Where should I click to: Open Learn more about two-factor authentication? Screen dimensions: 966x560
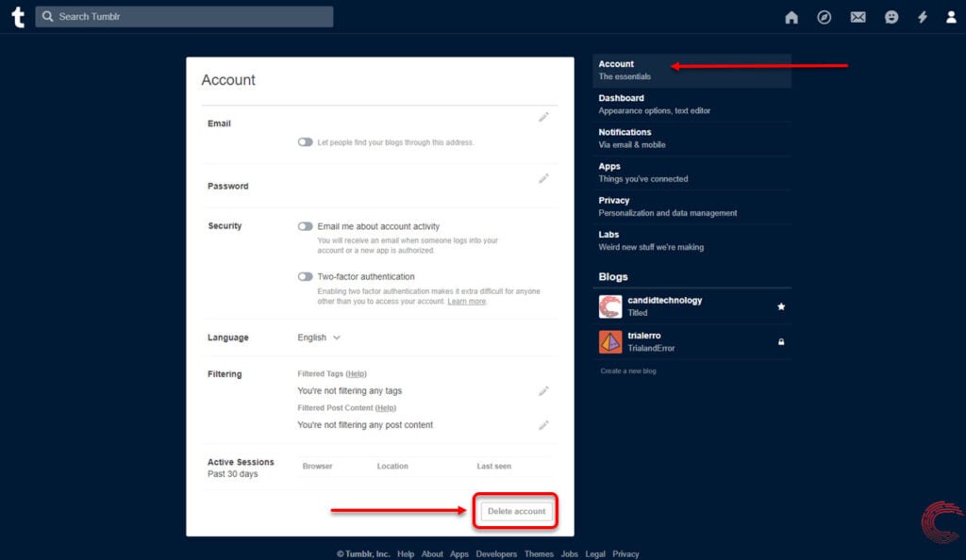point(466,302)
